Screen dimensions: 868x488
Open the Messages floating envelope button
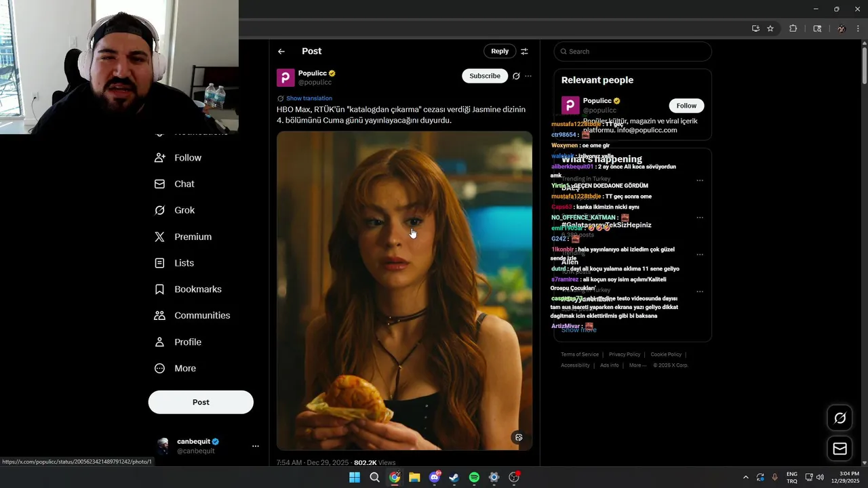tap(840, 449)
